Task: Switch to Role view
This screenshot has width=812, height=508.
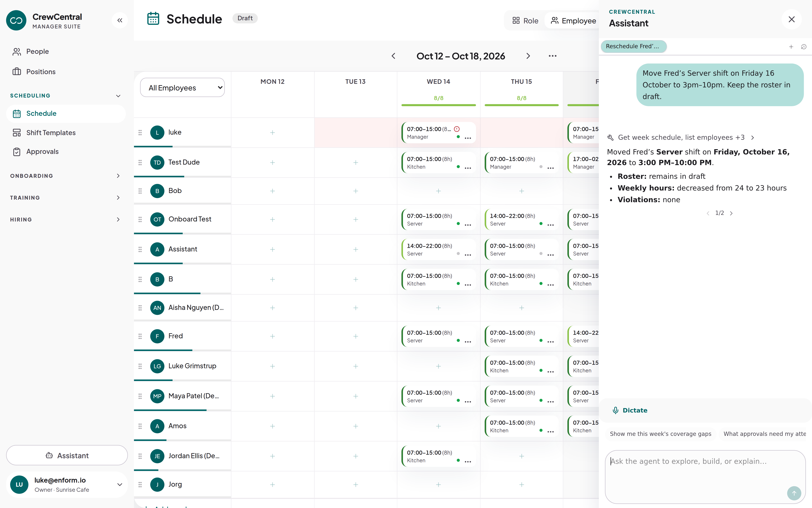Action: point(525,21)
